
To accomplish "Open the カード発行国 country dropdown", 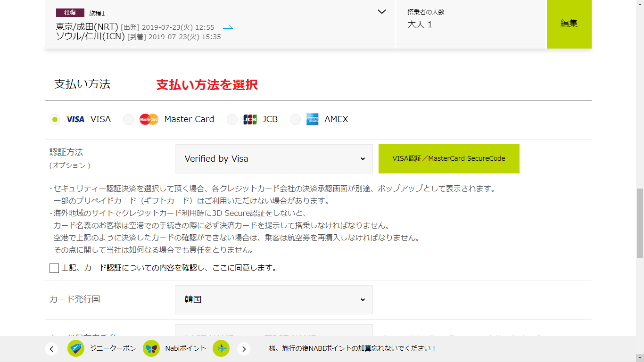I will [x=273, y=300].
